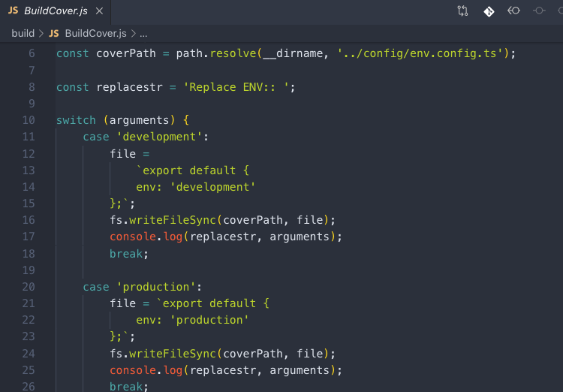The height and width of the screenshot is (392, 563).
Task: Click the case 'production' label
Action: [x=142, y=287]
